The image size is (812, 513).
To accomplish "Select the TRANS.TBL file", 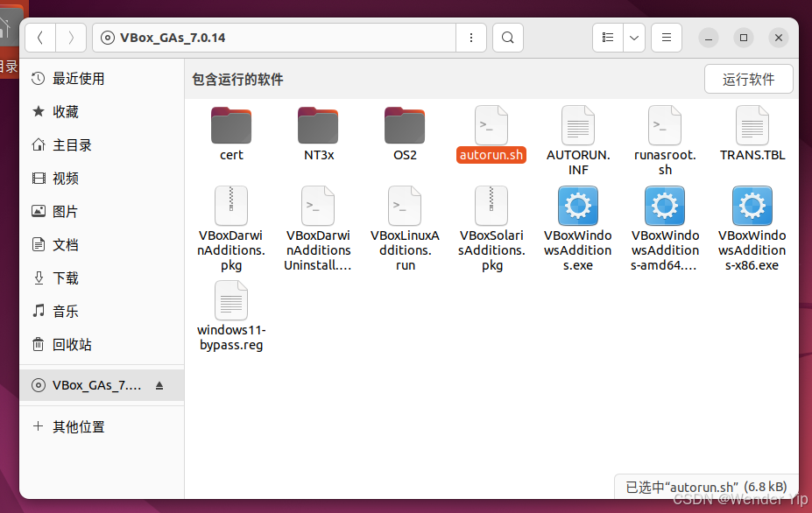I will pyautogui.click(x=752, y=134).
